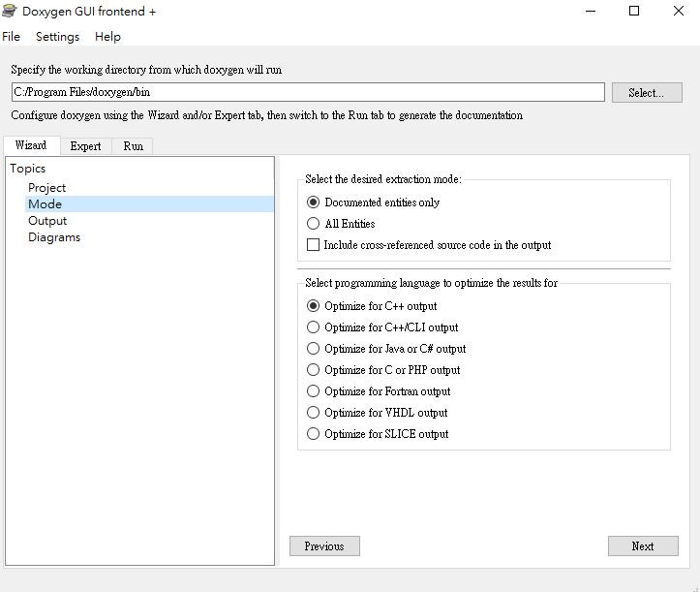Select Optimize for C or PHP output
This screenshot has width=700, height=592.
(x=383, y=370)
